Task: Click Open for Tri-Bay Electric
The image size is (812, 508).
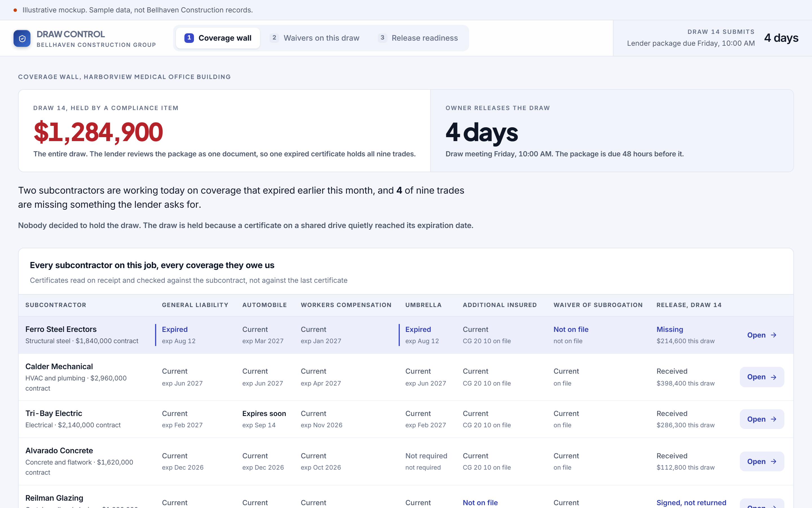Action: click(x=762, y=419)
